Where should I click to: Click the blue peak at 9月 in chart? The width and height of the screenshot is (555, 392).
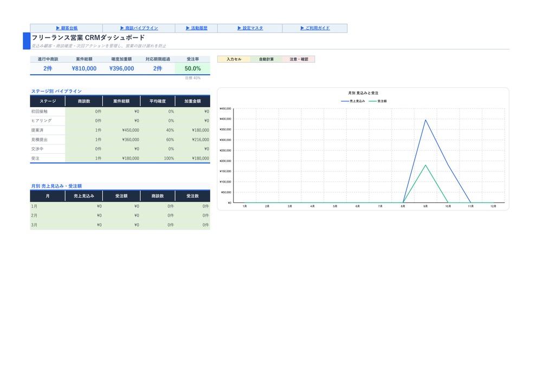pyautogui.click(x=425, y=120)
